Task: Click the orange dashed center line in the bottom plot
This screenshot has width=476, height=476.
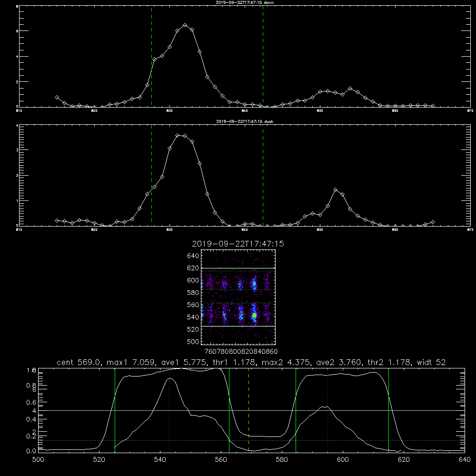Action: [248, 410]
